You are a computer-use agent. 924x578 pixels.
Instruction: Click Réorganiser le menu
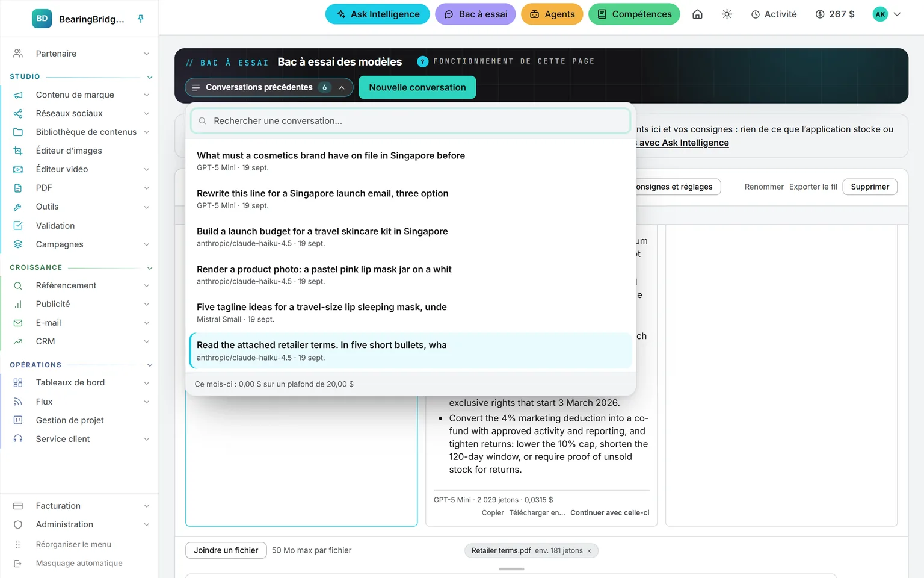pos(73,545)
